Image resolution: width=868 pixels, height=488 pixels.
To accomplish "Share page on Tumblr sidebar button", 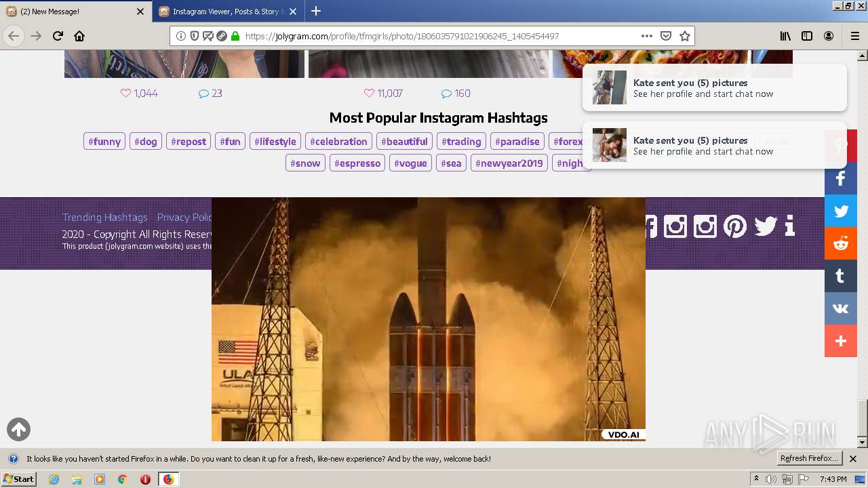I will point(841,277).
